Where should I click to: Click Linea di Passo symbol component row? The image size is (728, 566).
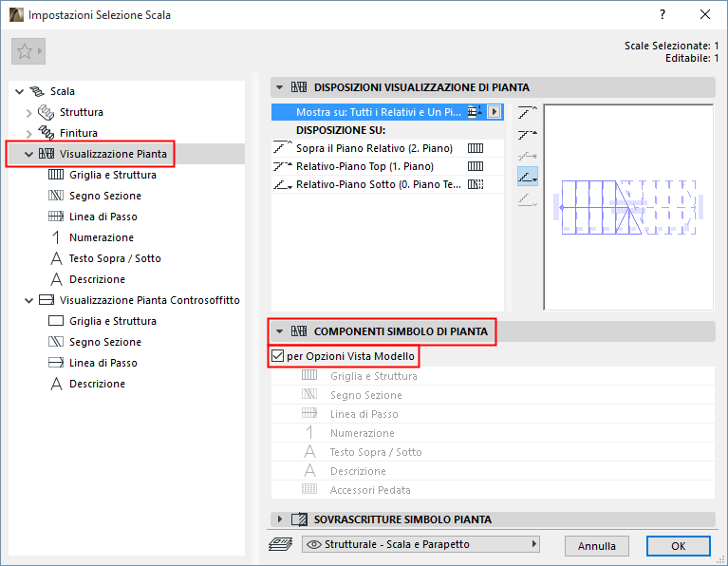pos(493,414)
